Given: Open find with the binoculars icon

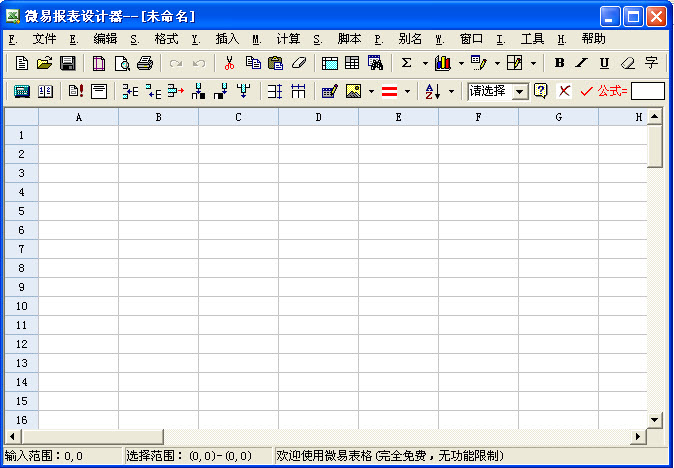Looking at the screenshot, I should pos(375,63).
